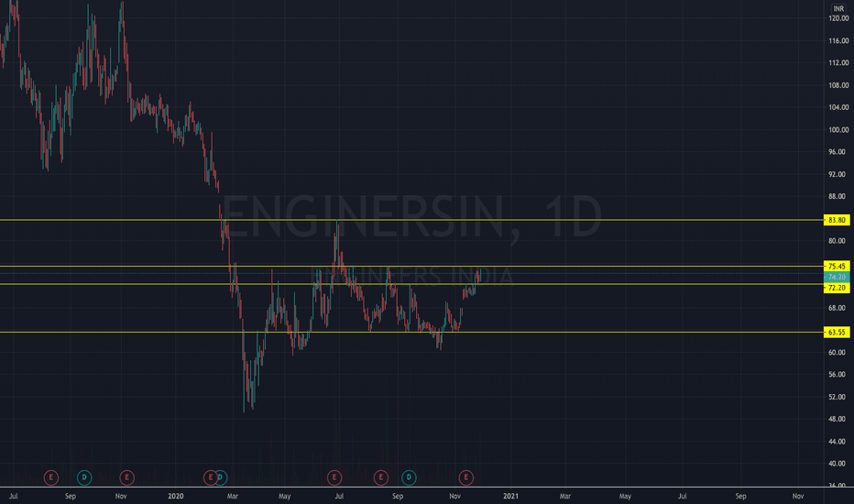Click the INR currency label
The image size is (854, 504).
[838, 9]
